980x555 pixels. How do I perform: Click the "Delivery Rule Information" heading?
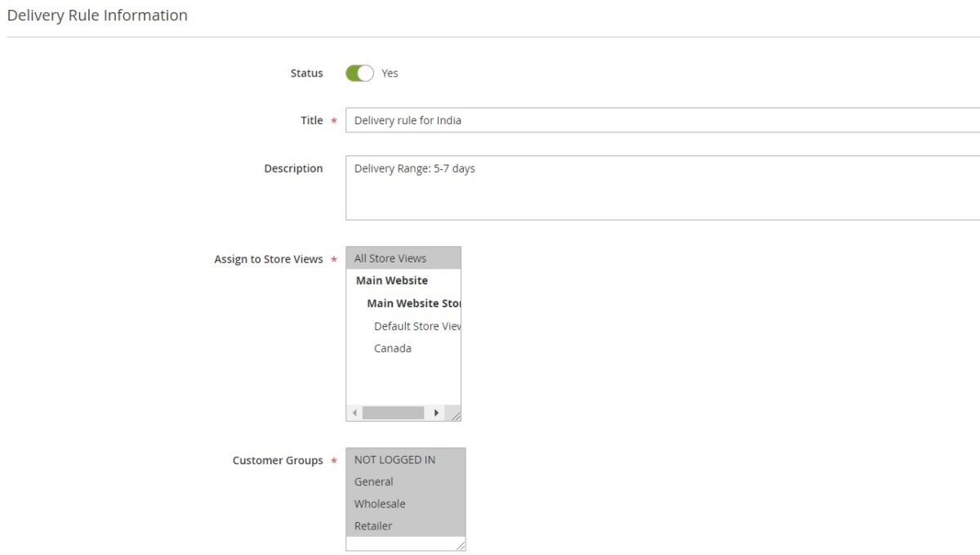[98, 15]
